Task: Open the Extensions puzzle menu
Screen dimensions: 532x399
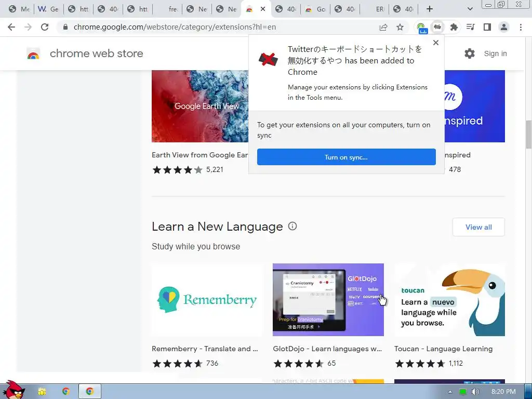Action: [454, 27]
